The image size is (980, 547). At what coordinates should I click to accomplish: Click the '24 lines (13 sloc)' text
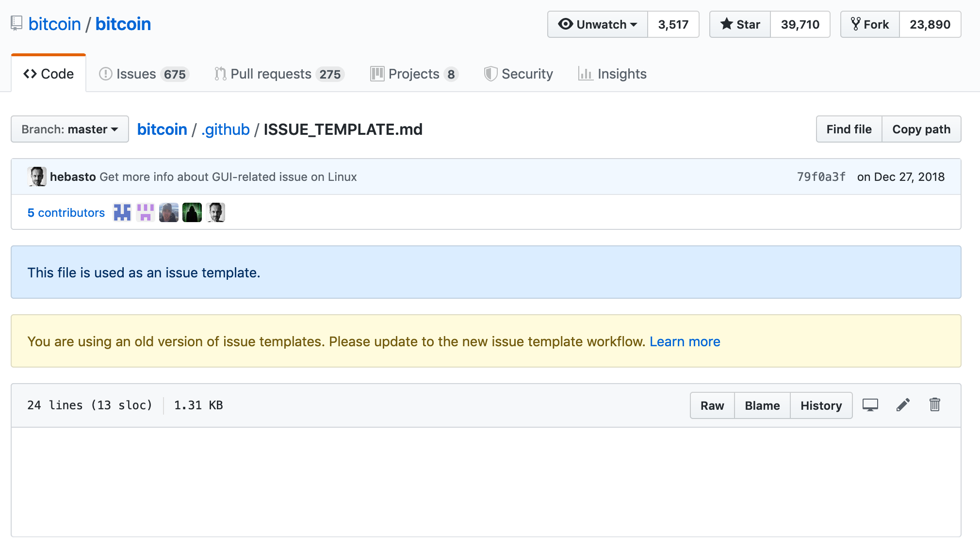[90, 405]
